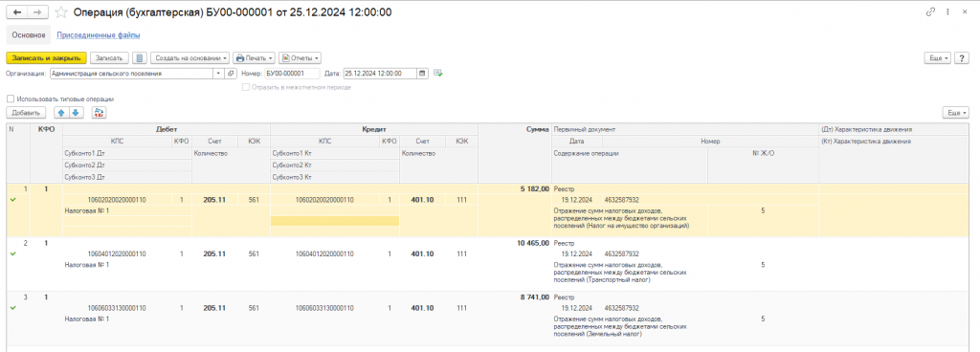Click the Дт/Кт icon right of row-move arrows
The image size is (980, 352).
click(99, 113)
